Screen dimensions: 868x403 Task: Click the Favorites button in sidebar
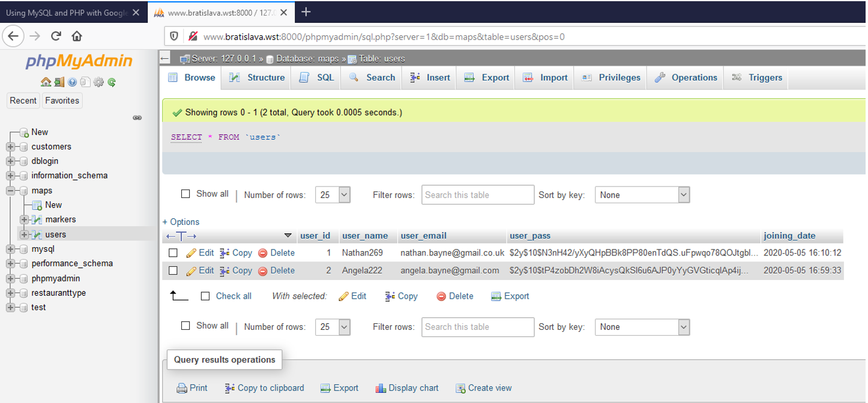62,101
